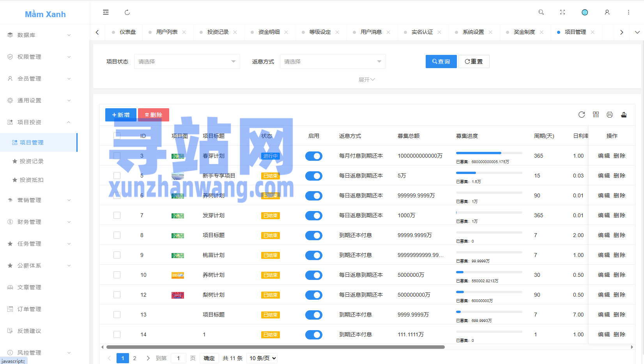Collapse the sidebar with the menu fold icon

[x=106, y=12]
